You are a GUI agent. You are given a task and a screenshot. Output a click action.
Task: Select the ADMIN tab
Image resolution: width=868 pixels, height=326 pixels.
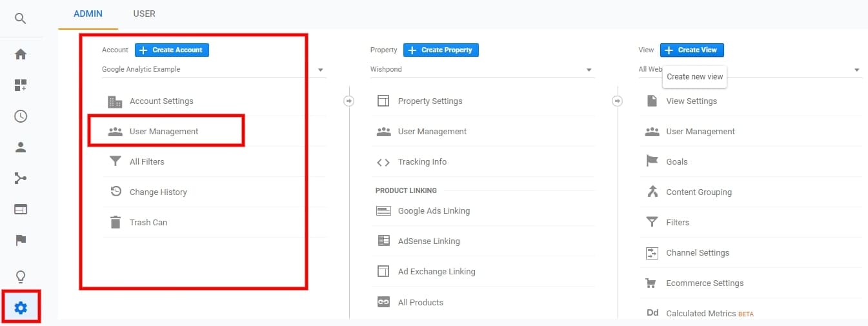pyautogui.click(x=88, y=14)
